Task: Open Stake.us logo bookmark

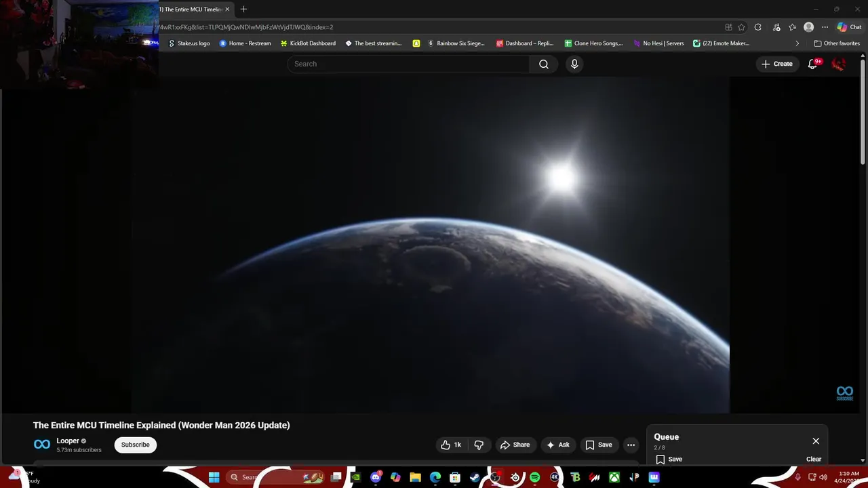Action: coord(189,43)
